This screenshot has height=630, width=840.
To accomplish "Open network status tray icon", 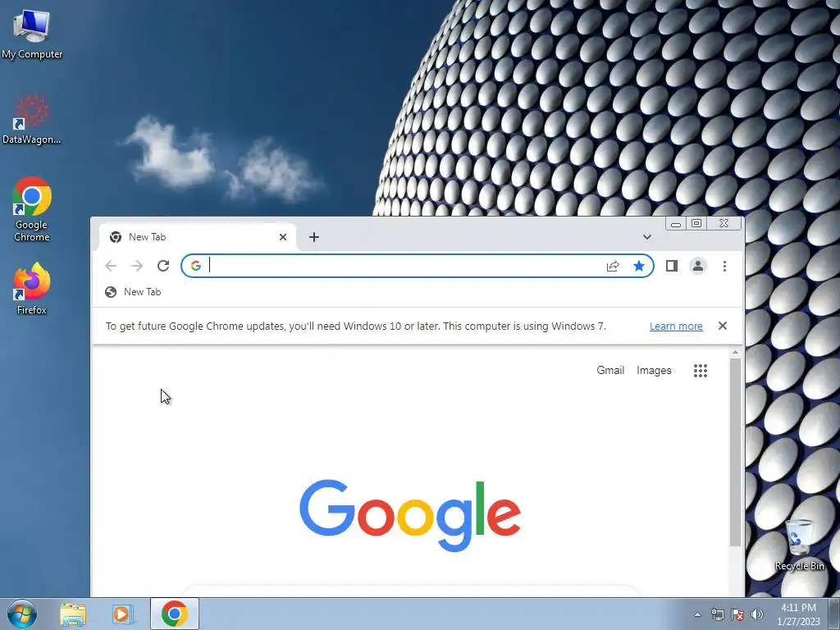I will (x=717, y=614).
